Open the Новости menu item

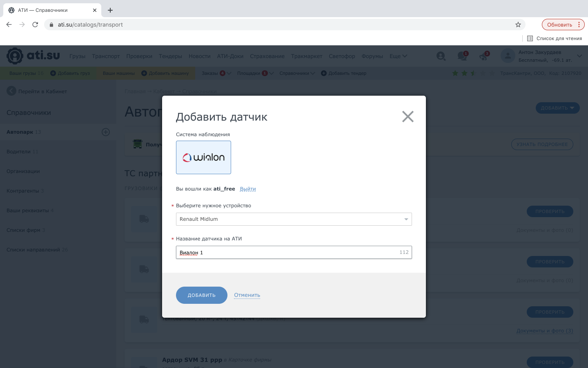[200, 56]
